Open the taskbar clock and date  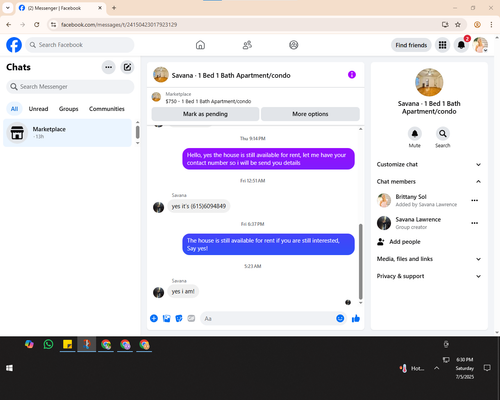coord(465,368)
